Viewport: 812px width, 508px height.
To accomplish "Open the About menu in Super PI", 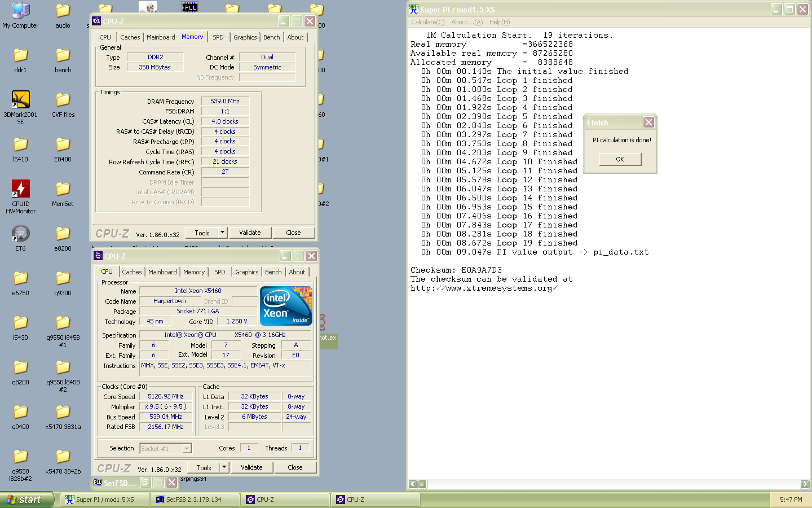I will (x=467, y=22).
